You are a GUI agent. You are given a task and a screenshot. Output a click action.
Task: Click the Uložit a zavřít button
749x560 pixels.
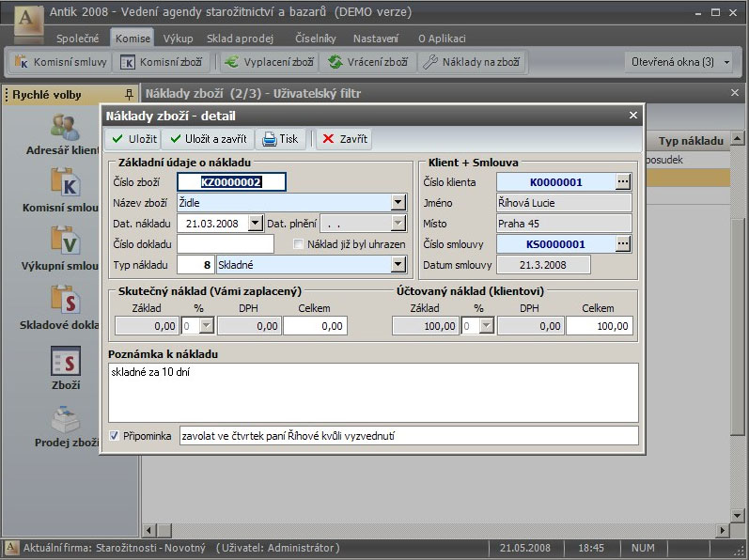pos(209,139)
